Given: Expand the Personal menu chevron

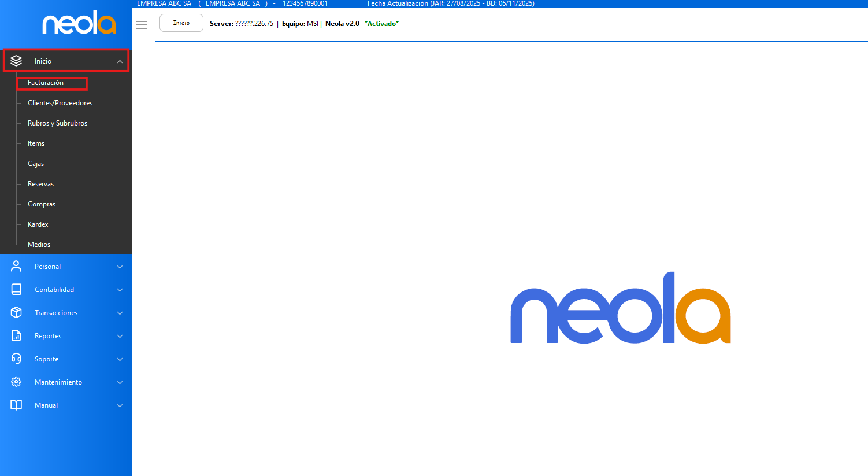Looking at the screenshot, I should pyautogui.click(x=120, y=267).
